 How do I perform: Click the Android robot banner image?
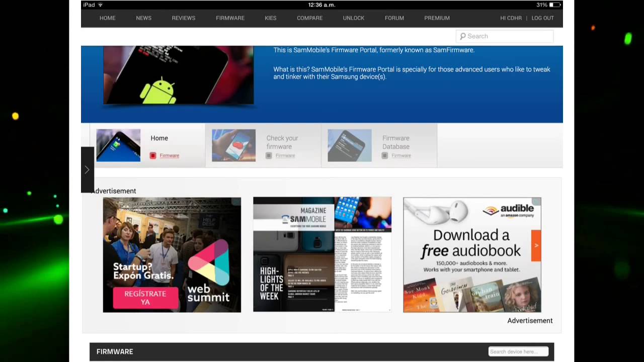(x=179, y=75)
